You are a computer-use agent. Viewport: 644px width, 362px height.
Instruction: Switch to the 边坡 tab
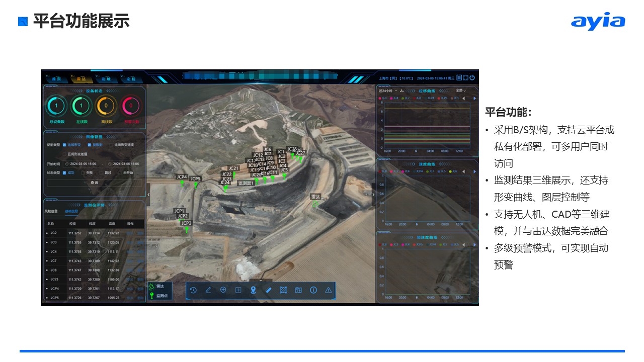(x=106, y=79)
